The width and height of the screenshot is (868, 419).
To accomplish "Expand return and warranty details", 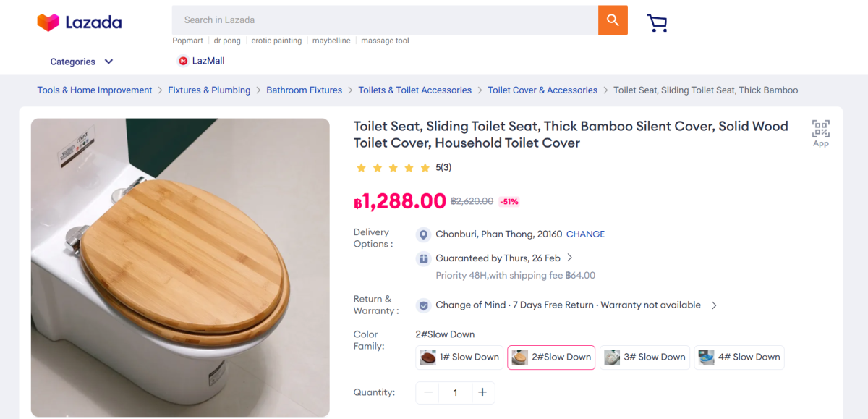I will coord(714,305).
